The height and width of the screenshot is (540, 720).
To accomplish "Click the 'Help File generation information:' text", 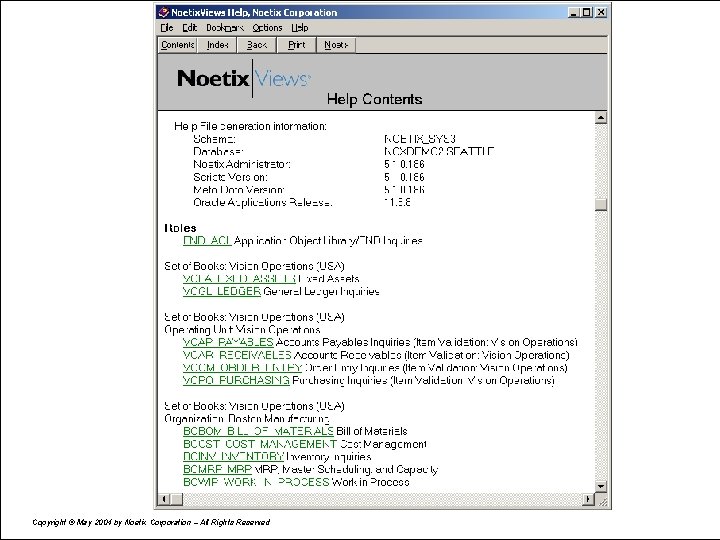I will (250, 126).
